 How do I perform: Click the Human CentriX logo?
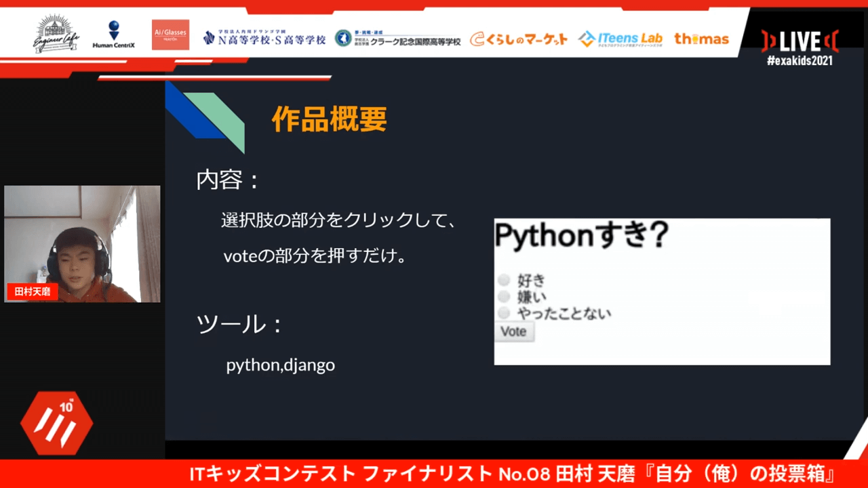(113, 35)
